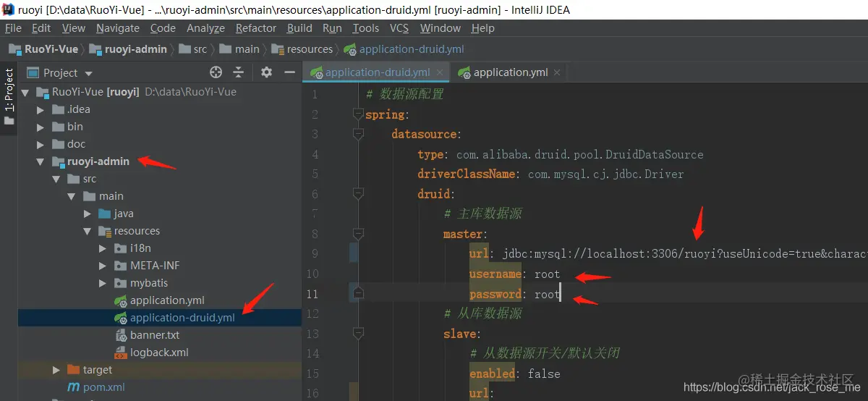This screenshot has height=401, width=868.
Task: Select logback.xml file in tree
Action: (159, 353)
